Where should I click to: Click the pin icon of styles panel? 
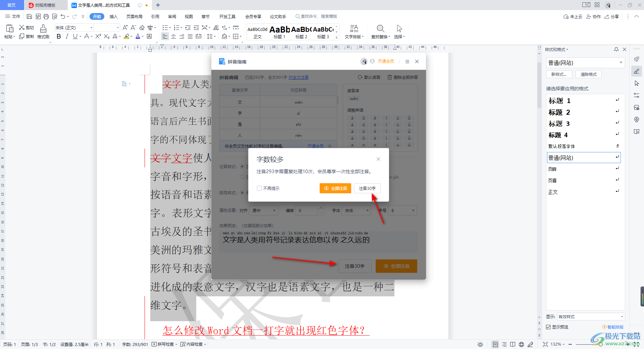click(616, 49)
